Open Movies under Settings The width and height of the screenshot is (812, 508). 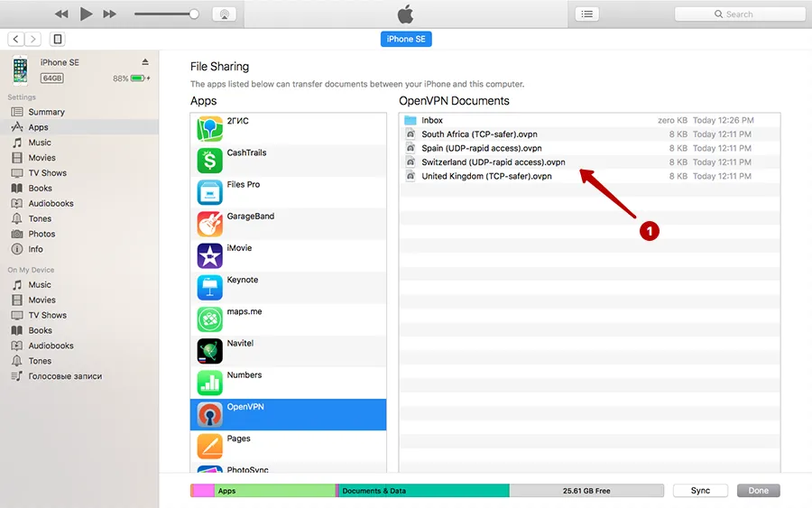(79, 157)
